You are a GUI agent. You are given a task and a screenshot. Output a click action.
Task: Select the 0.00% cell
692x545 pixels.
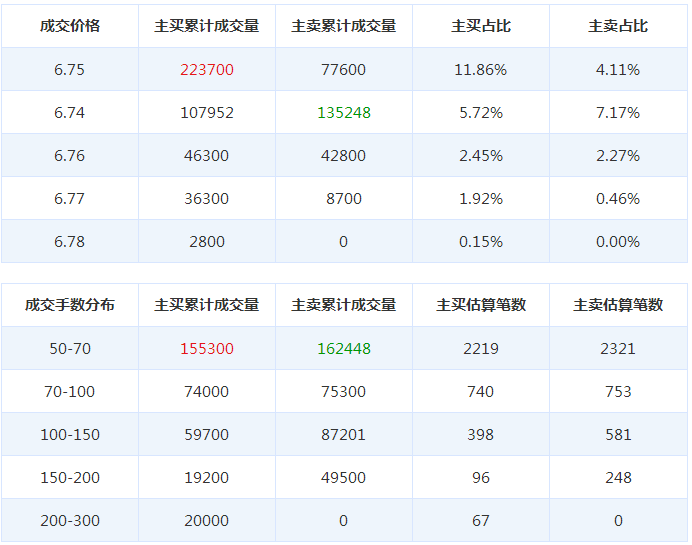click(618, 242)
